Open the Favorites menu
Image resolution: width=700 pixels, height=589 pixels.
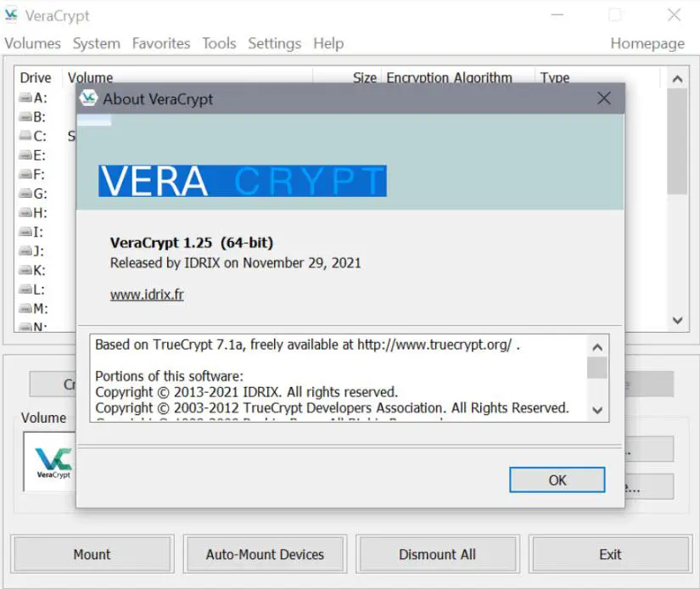click(161, 43)
